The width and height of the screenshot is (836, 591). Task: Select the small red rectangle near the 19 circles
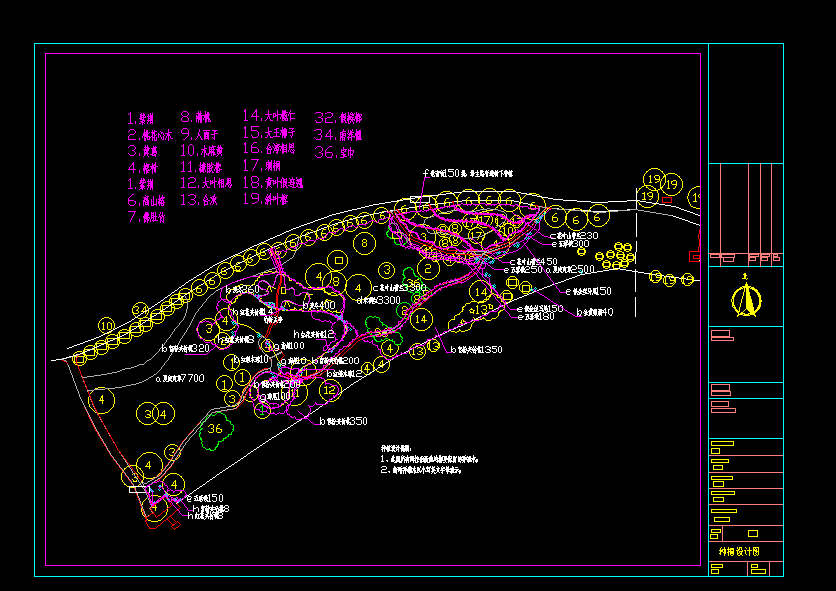pyautogui.click(x=666, y=200)
